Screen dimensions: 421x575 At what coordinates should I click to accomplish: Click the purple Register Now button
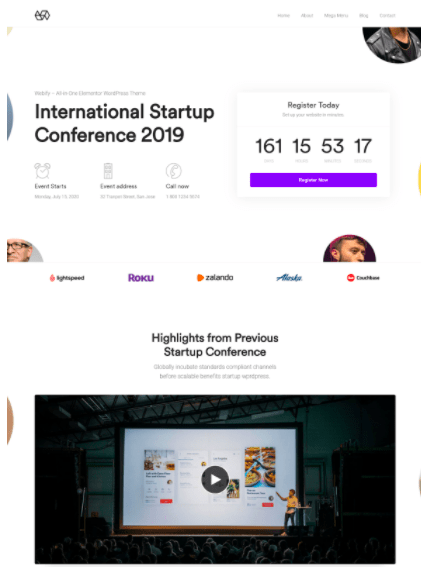pyautogui.click(x=313, y=180)
